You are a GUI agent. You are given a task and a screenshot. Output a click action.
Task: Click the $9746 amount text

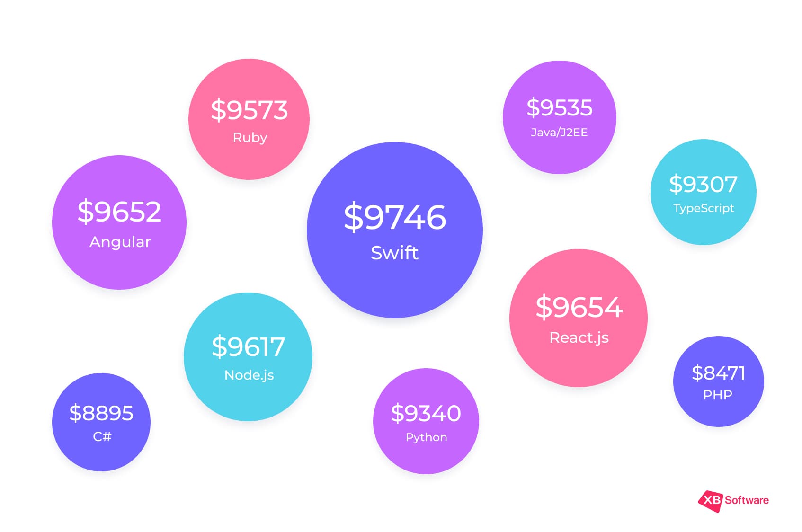point(395,217)
